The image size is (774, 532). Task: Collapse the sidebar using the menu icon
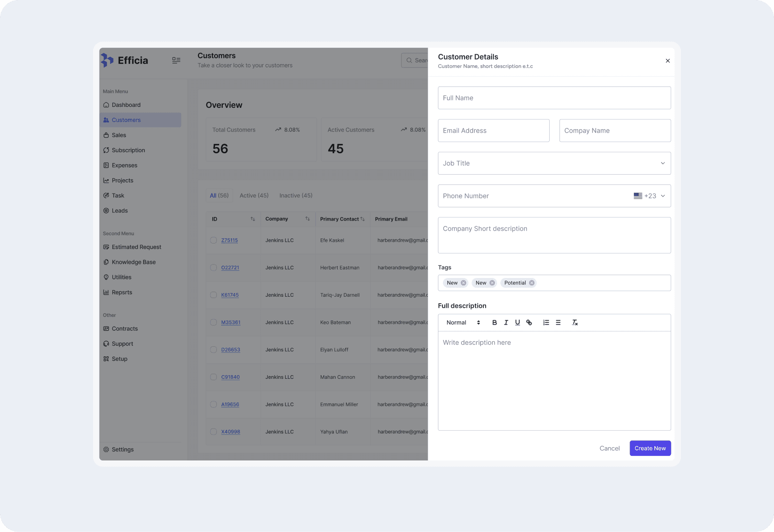pos(176,60)
